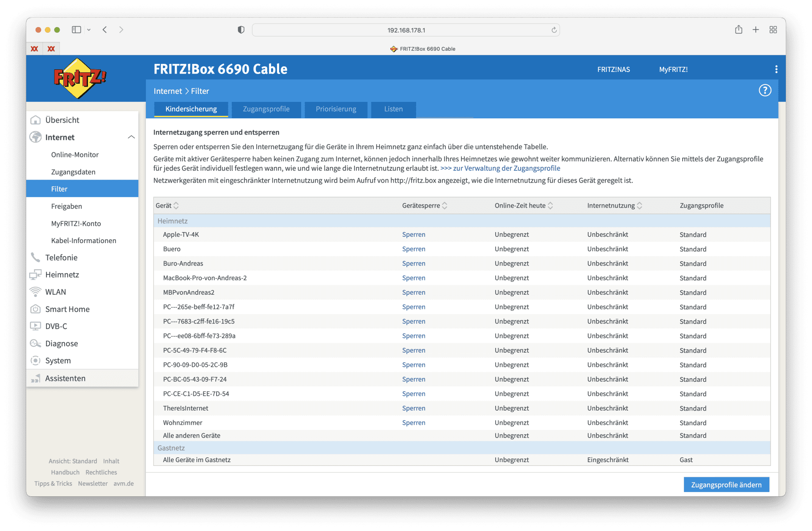
Task: Click the Assistenten icon
Action: pos(36,378)
